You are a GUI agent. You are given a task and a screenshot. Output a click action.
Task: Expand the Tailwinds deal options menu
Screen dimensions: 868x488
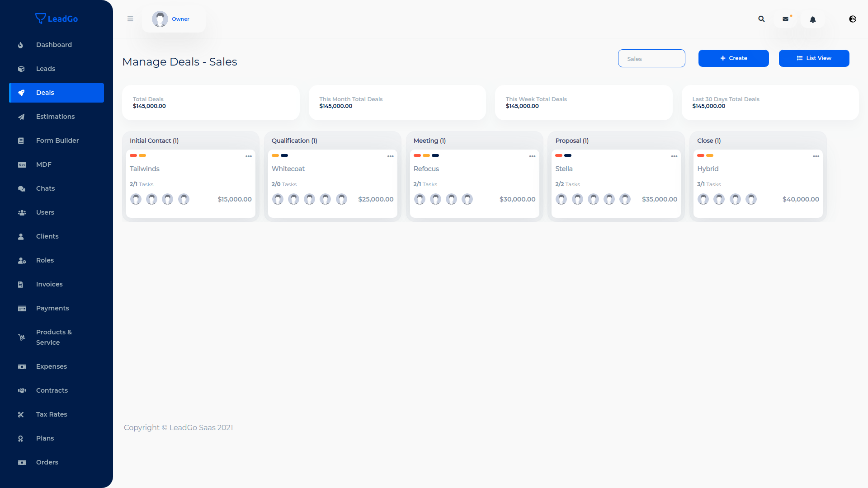249,156
